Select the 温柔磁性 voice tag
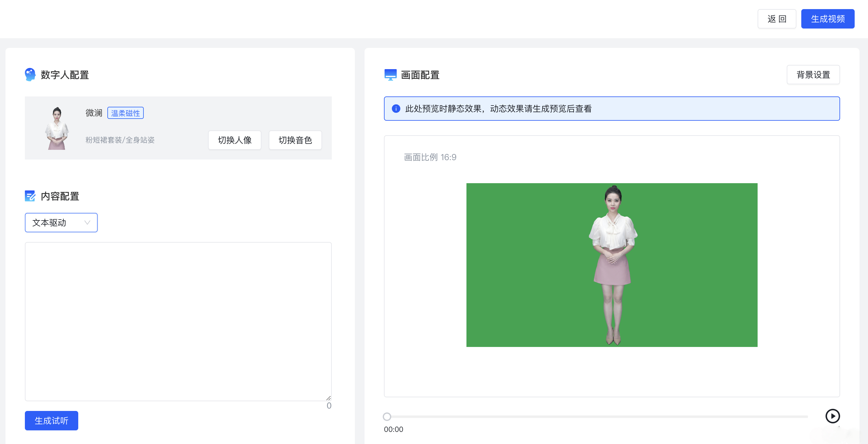868x444 pixels. 125,113
